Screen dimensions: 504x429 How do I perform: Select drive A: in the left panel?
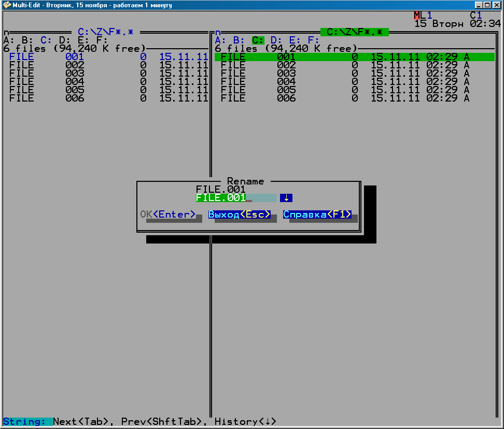[x=9, y=40]
